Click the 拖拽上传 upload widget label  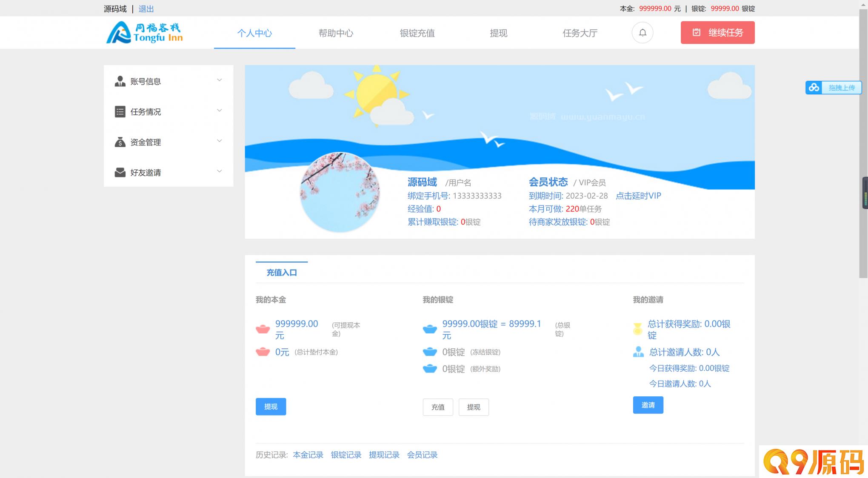click(842, 88)
